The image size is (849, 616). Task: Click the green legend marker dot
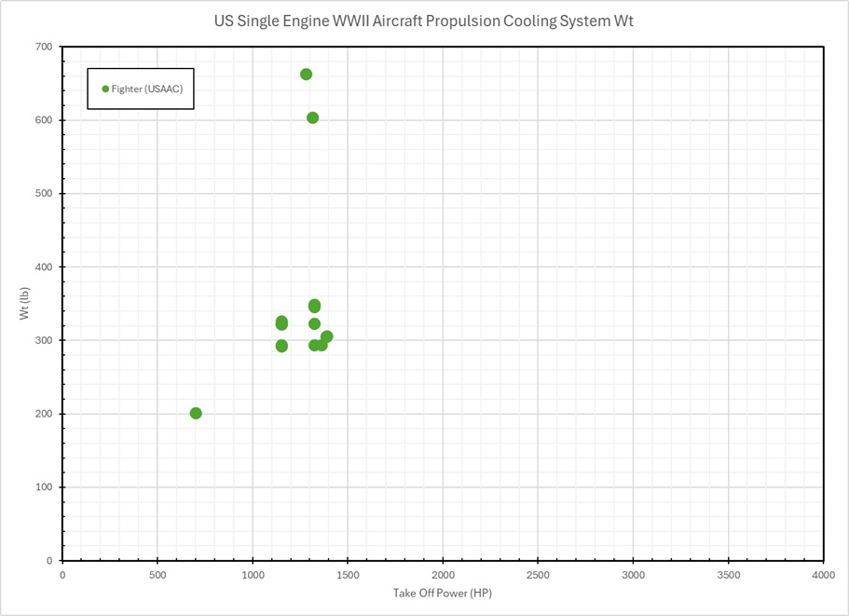point(105,89)
